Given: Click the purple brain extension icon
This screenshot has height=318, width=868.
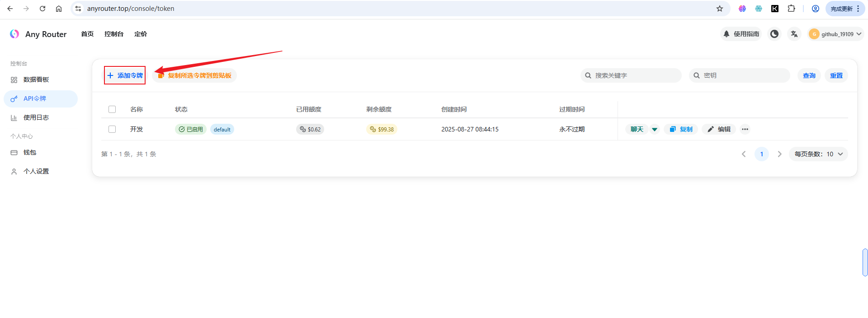Looking at the screenshot, I should (x=742, y=9).
